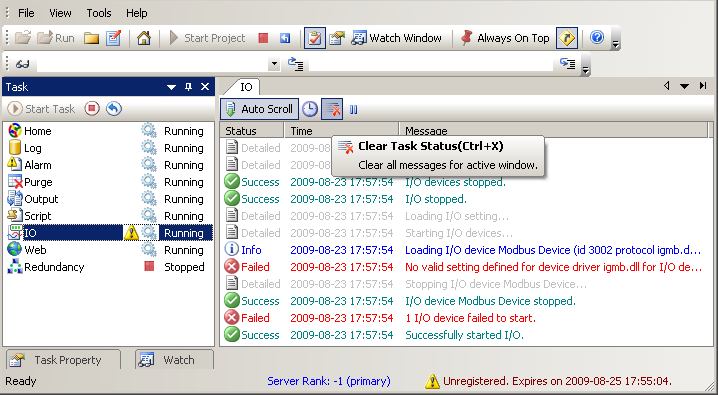Toggle the yellow arrow sign icon
The height and width of the screenshot is (395, 718).
click(x=567, y=38)
